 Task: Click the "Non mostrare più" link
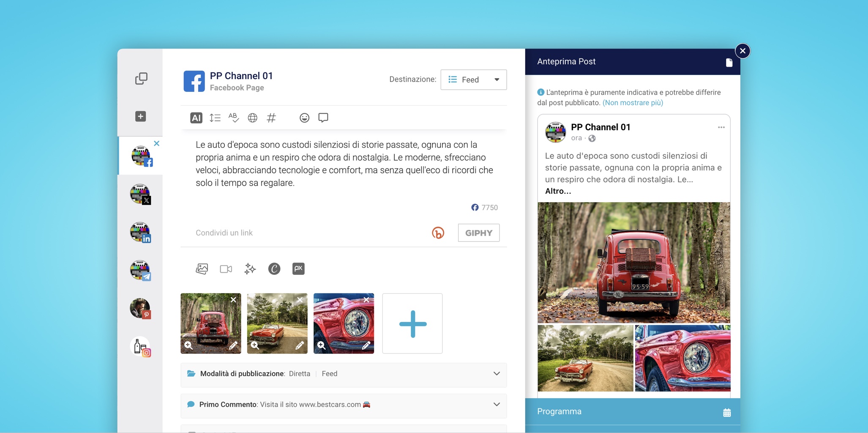tap(633, 103)
